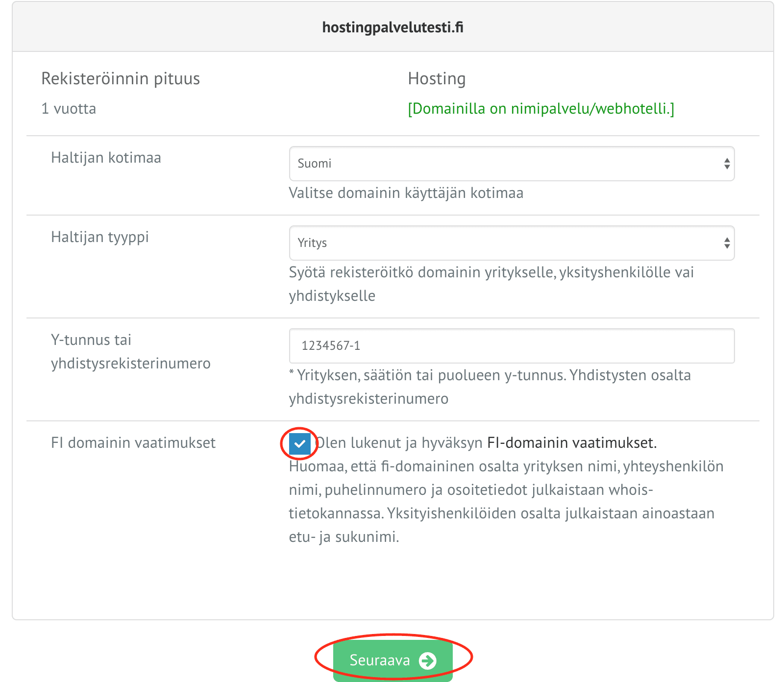Click the hostingpalvelutesti.fi domain header

(x=392, y=27)
